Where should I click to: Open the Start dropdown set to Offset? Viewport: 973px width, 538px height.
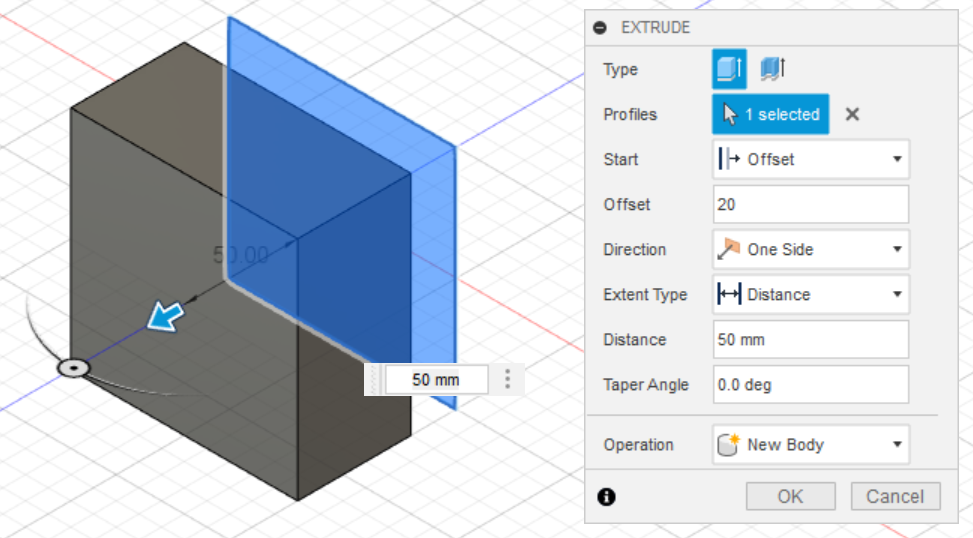pos(811,159)
